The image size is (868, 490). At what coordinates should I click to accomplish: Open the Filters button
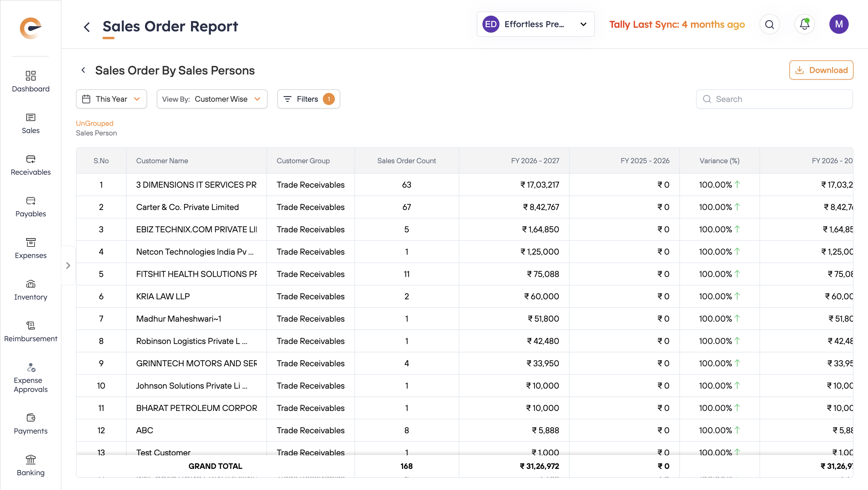[x=308, y=99]
